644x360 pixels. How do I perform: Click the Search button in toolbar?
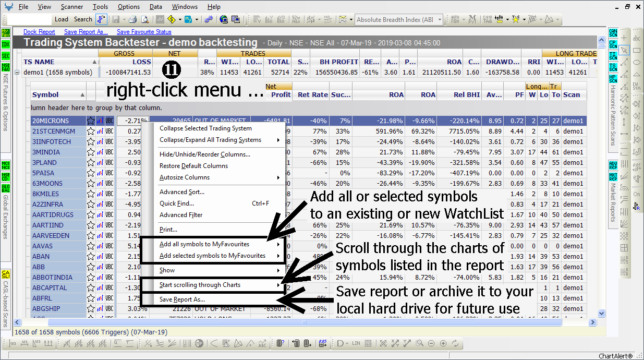83,19
